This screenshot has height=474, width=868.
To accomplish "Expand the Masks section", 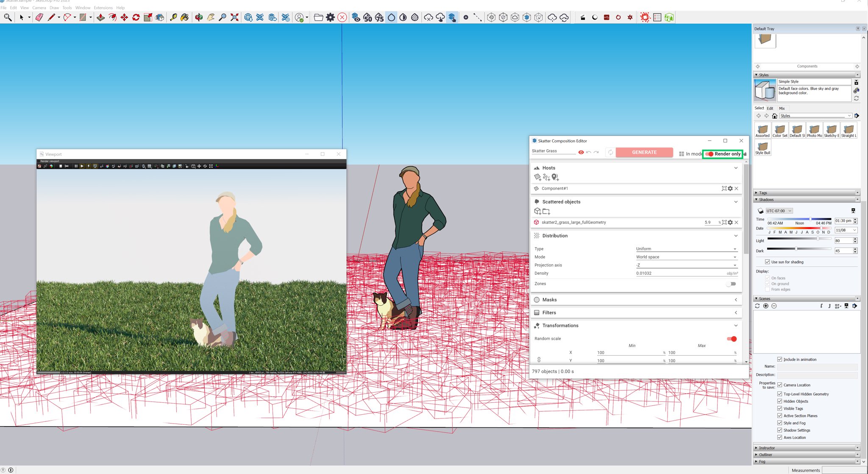I will [x=736, y=300].
